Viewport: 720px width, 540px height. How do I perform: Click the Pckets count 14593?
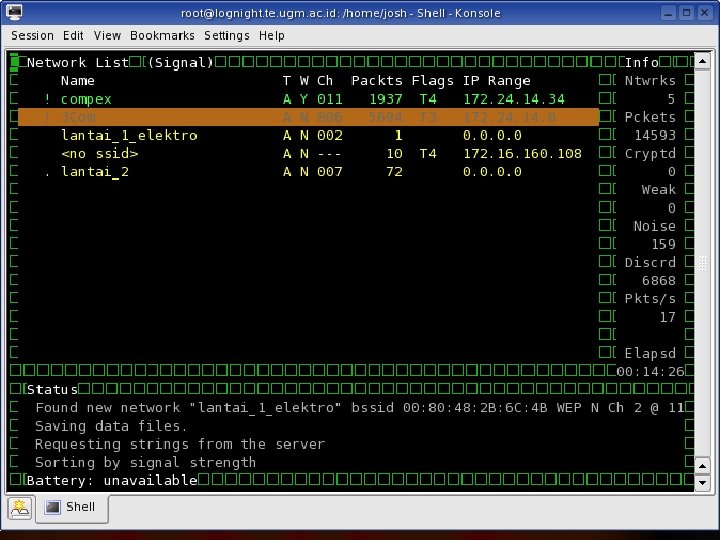655,135
